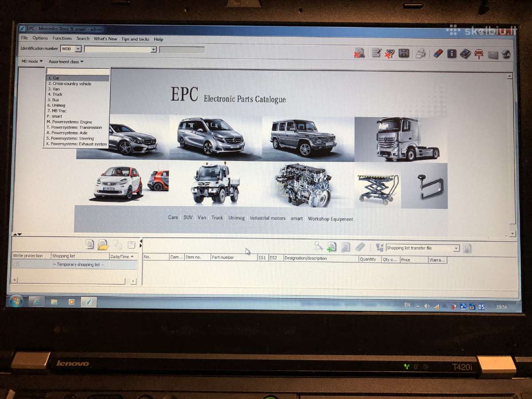Click the silver G-Class SUV image

point(304,137)
